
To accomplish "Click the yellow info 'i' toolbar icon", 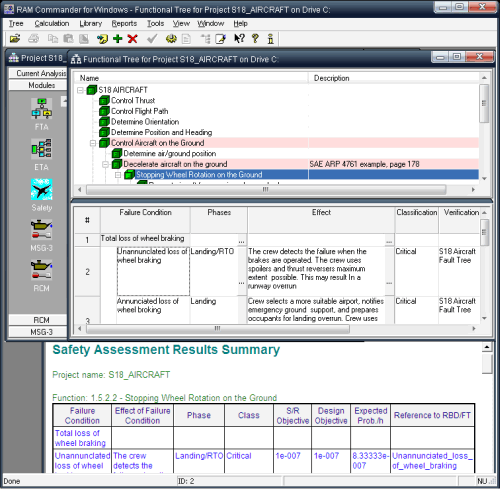I will (271, 39).
